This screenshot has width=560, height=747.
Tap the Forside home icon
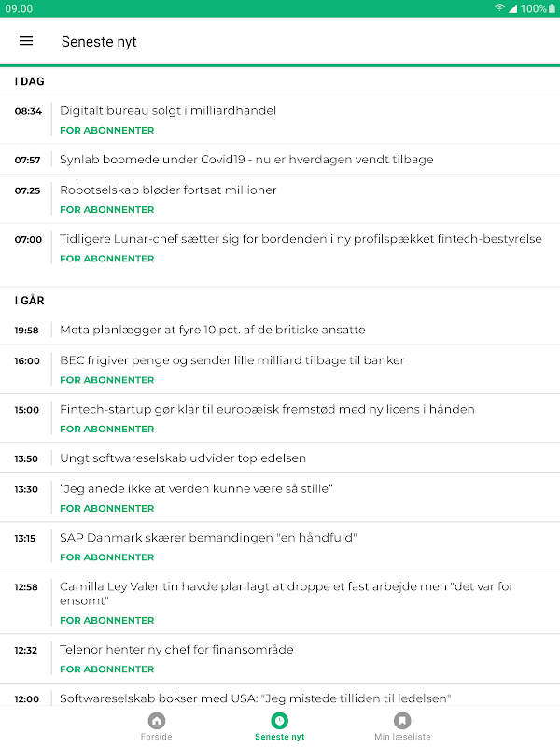pos(156,720)
